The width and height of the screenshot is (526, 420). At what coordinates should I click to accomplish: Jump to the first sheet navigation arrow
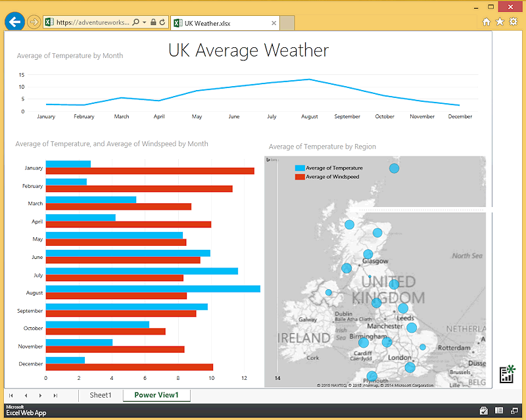[x=11, y=396]
